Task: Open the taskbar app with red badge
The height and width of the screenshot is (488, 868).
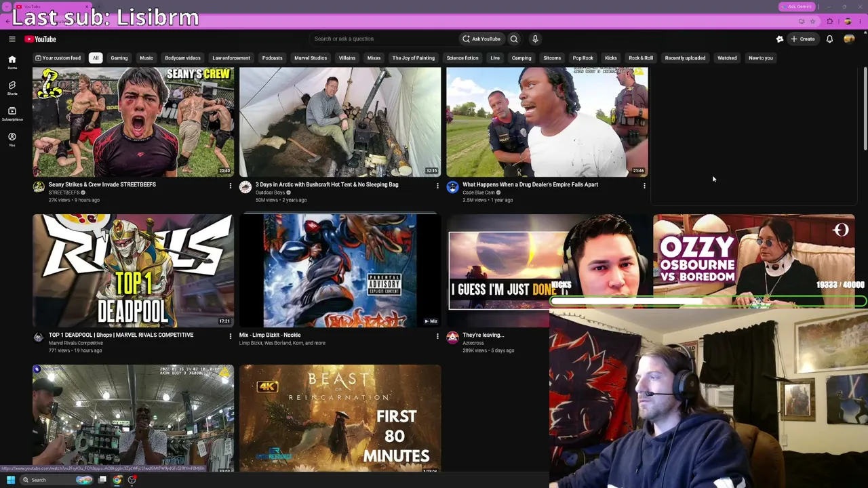Action: coord(132,480)
